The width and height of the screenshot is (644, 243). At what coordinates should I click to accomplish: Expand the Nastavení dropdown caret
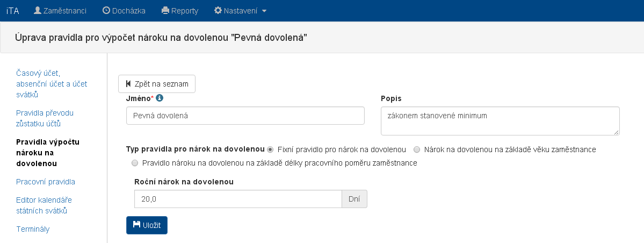pos(264,11)
